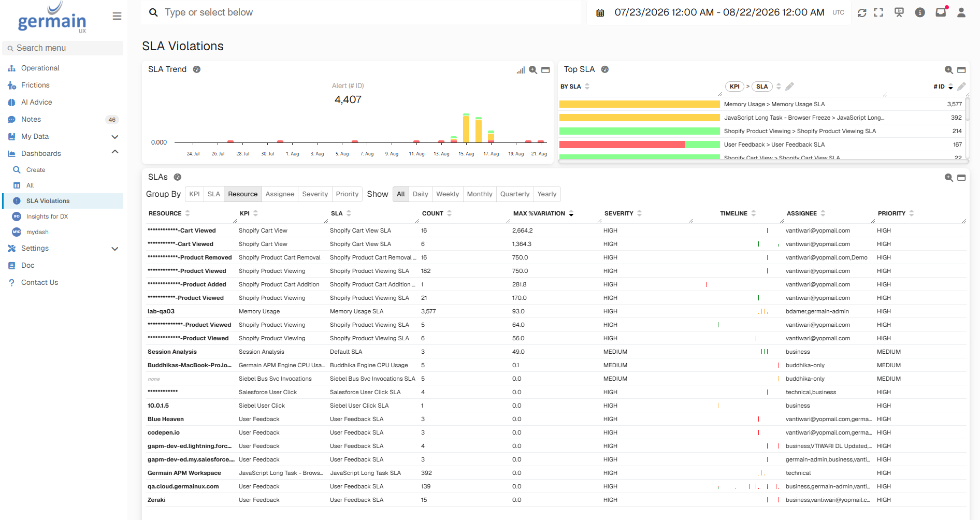Switch Show filter to Quarterly
The height and width of the screenshot is (520, 980).
tap(515, 194)
